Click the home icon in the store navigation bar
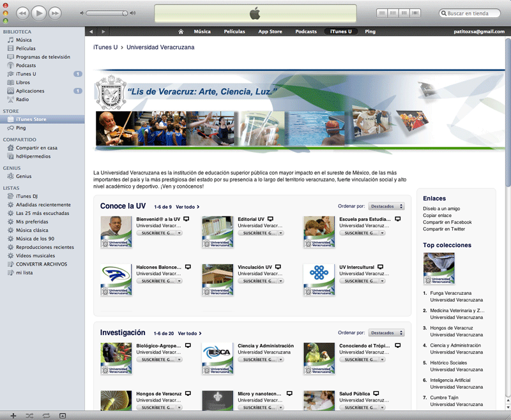The image size is (511, 420). click(181, 31)
